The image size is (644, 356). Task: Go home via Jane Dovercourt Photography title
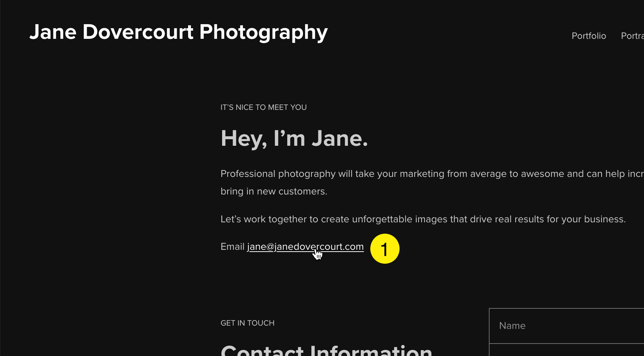tap(179, 32)
